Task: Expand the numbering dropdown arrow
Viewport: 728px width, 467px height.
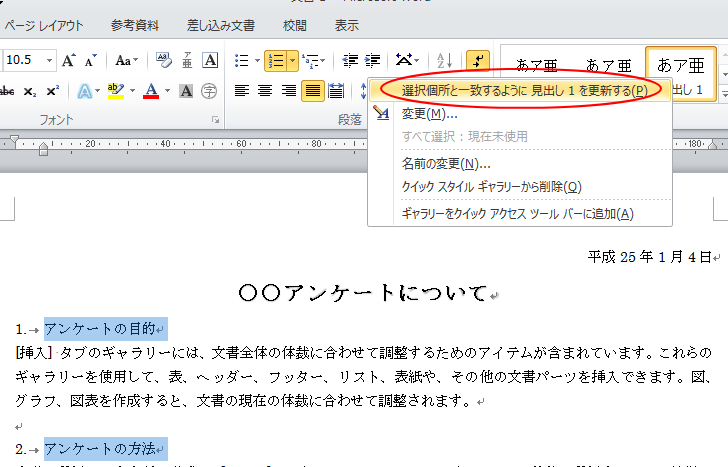Action: coord(292,61)
